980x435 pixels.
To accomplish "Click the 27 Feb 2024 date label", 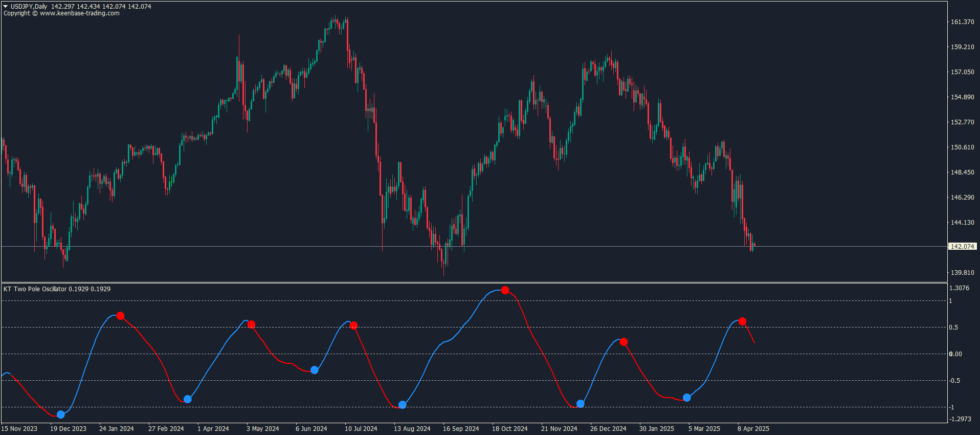I will pyautogui.click(x=166, y=429).
